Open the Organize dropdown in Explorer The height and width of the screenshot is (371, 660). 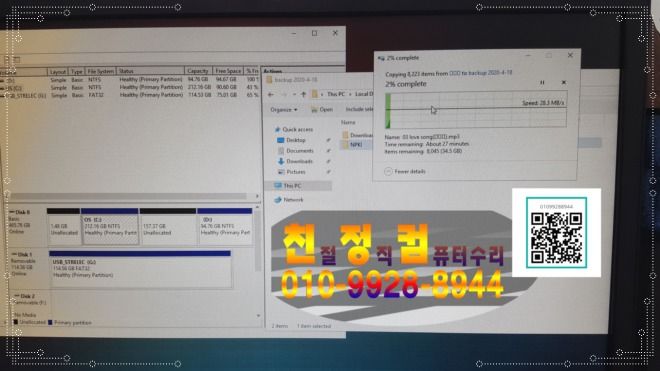point(284,109)
